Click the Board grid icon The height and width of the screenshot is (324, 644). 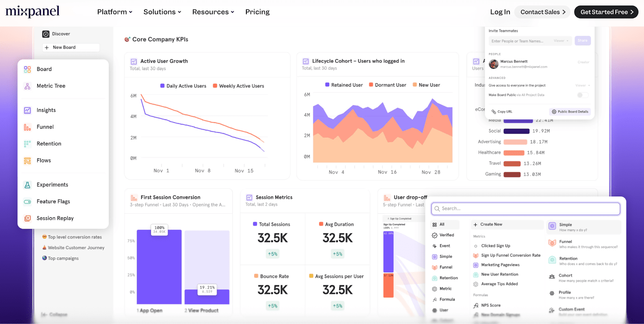pyautogui.click(x=27, y=69)
